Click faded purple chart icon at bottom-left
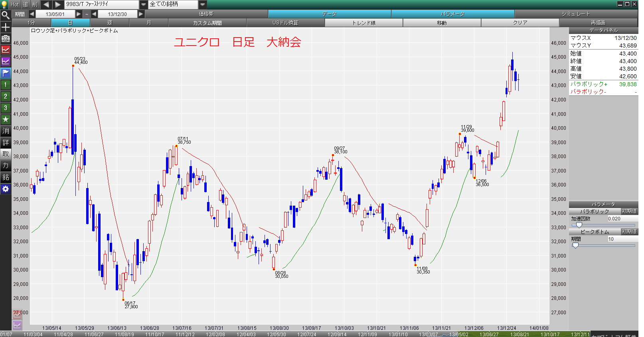Screen dimensions: 644x337 tap(17, 325)
